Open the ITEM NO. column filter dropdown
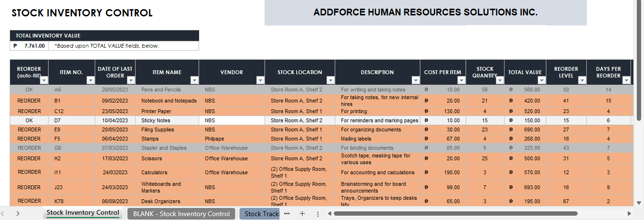This screenshot has height=220, width=644. [x=91, y=80]
